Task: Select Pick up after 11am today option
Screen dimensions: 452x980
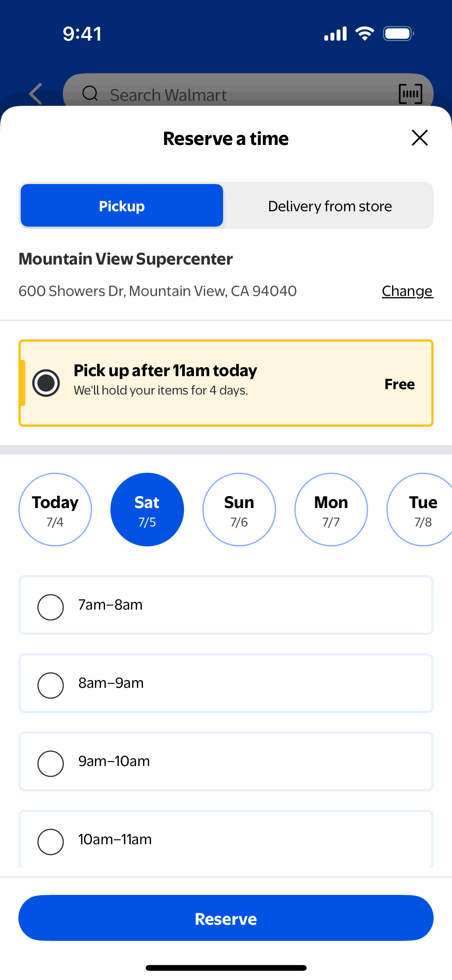Action: pyautogui.click(x=46, y=383)
